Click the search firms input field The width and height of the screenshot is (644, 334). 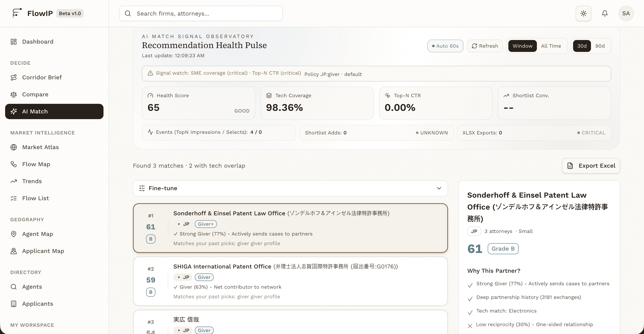(201, 13)
